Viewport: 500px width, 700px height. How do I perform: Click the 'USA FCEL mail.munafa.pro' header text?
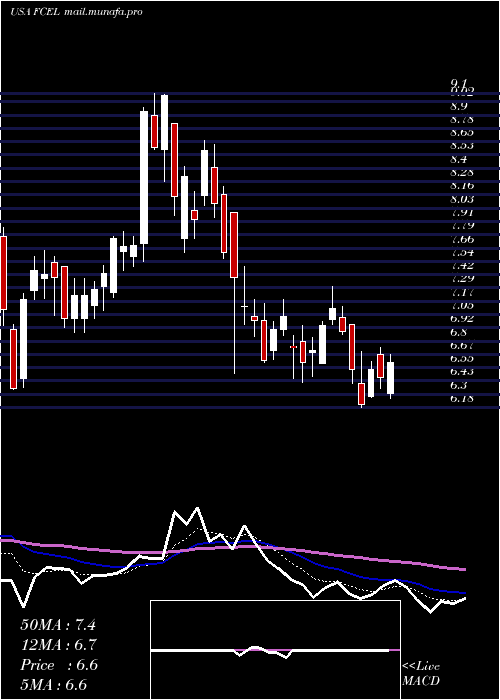pyautogui.click(x=76, y=12)
